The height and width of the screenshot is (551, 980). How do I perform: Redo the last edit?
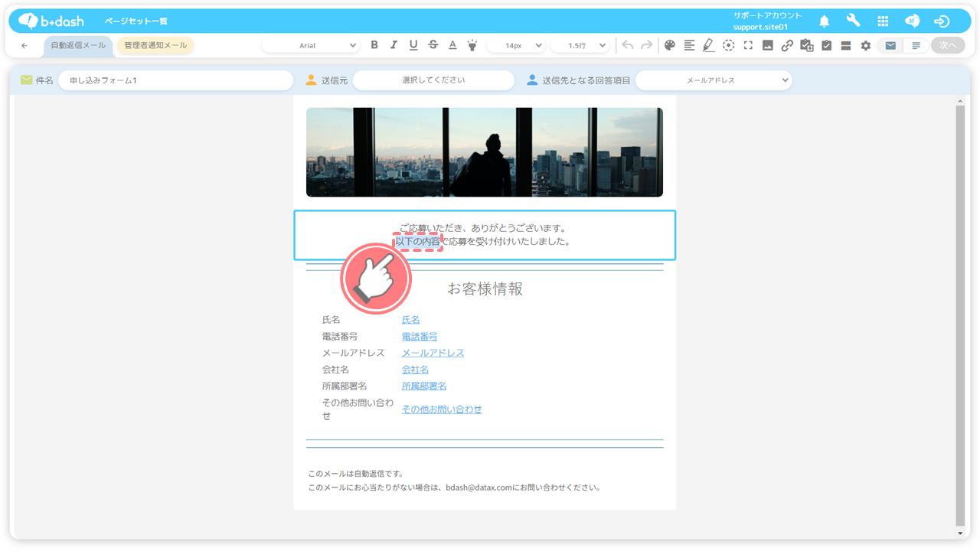coord(647,45)
